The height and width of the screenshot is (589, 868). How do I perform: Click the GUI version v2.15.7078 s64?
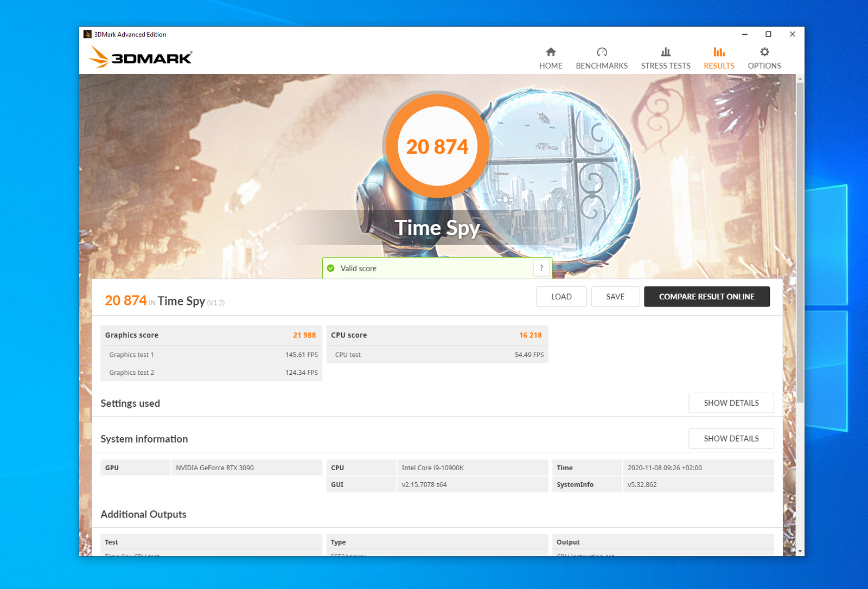tap(424, 484)
